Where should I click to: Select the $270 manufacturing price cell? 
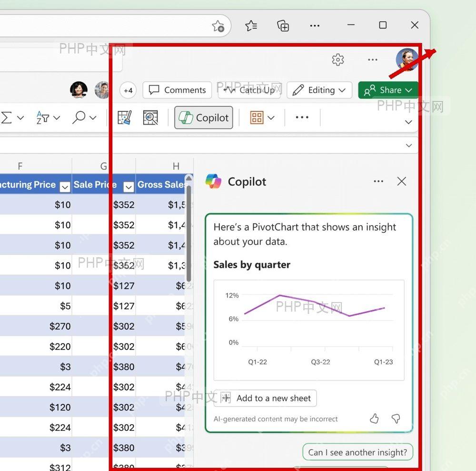click(36, 326)
